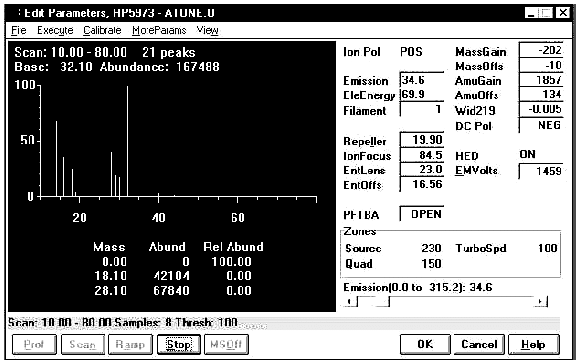578x364 pixels.
Task: Click the Stop button
Action: coord(179,344)
